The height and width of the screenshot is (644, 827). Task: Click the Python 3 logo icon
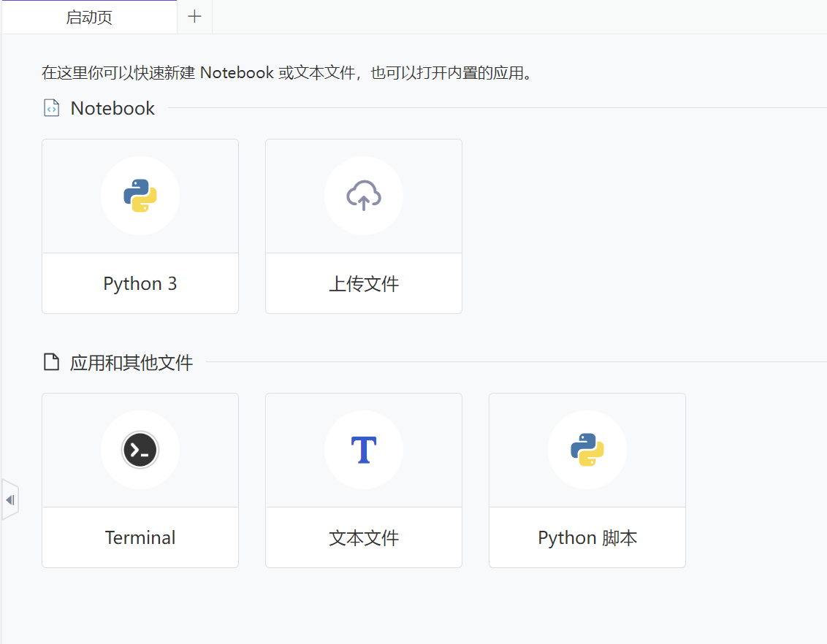tap(140, 196)
